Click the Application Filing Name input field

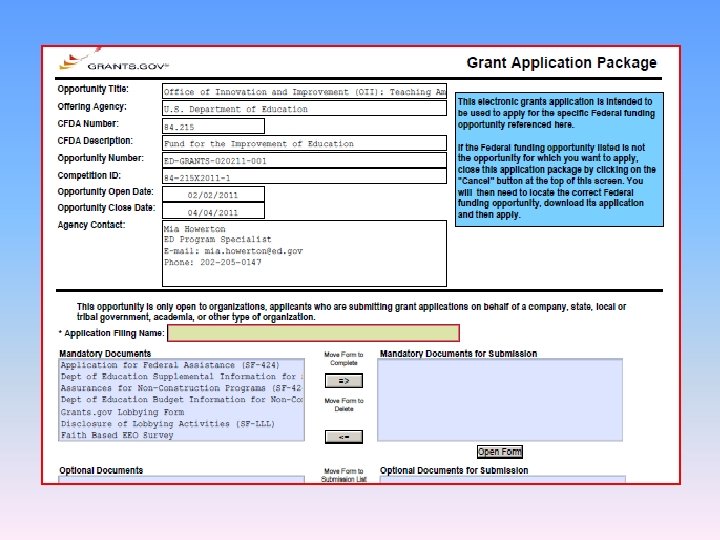314,333
